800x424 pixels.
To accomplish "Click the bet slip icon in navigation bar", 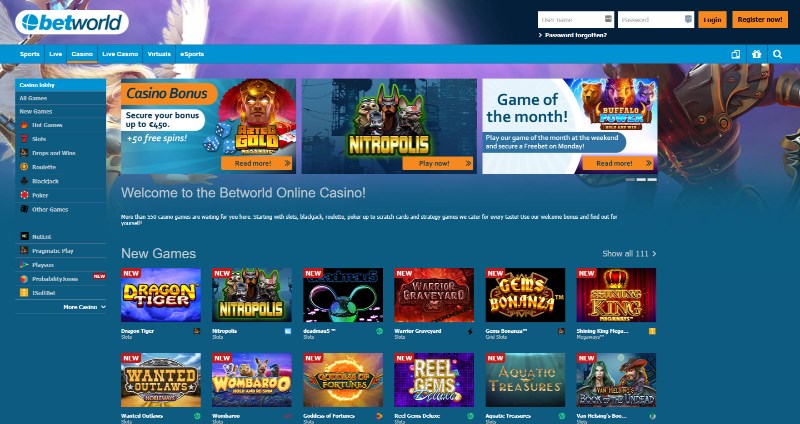I will coord(736,54).
